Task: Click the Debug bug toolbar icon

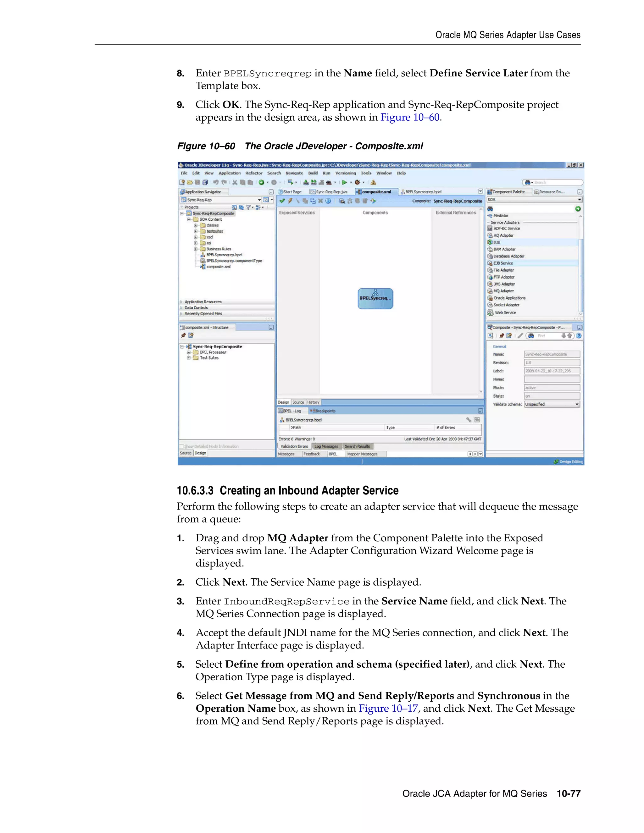Action: pos(357,182)
